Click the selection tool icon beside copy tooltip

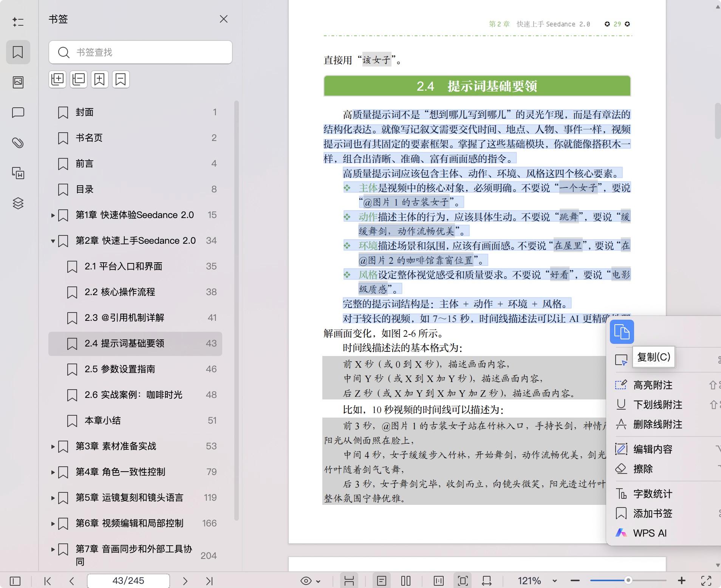click(621, 360)
